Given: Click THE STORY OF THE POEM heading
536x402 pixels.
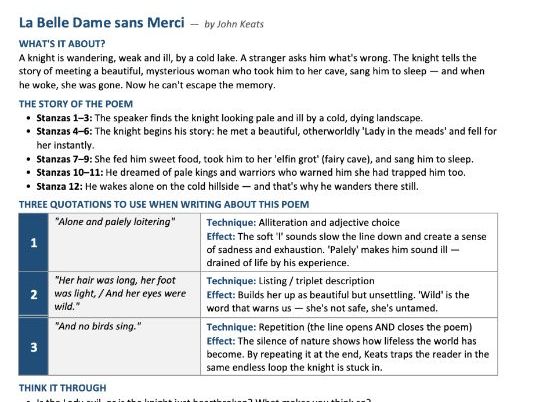Looking at the screenshot, I should coord(76,104).
